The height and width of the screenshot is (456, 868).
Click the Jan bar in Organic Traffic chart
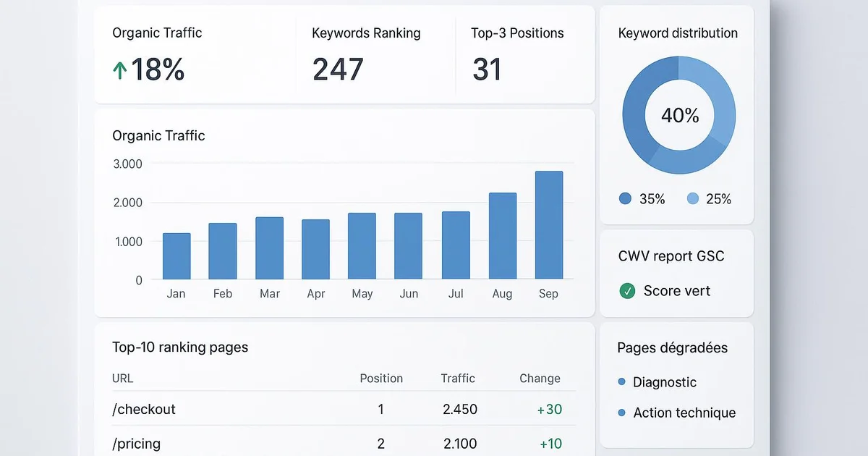176,256
